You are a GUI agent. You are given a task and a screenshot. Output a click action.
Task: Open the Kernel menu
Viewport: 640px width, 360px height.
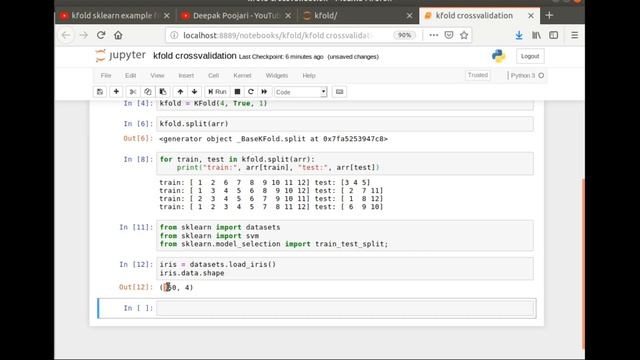tap(242, 76)
